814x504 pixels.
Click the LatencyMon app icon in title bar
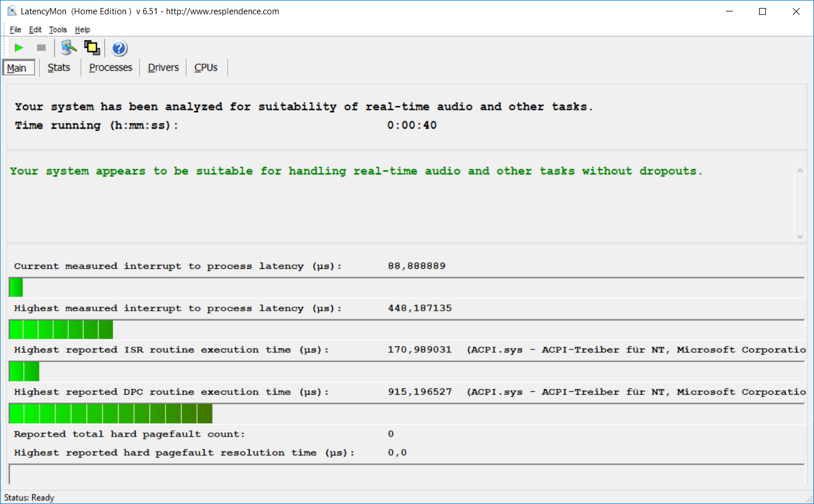pos(11,11)
